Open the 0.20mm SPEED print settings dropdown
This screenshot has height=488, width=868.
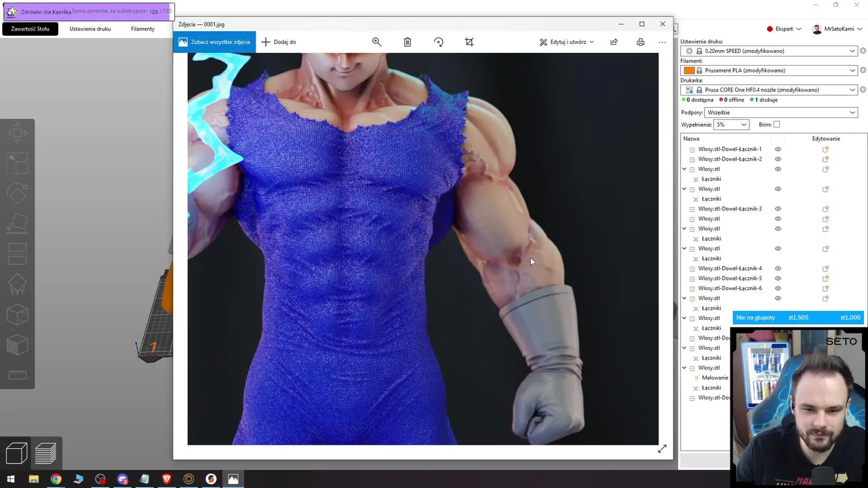[770, 51]
